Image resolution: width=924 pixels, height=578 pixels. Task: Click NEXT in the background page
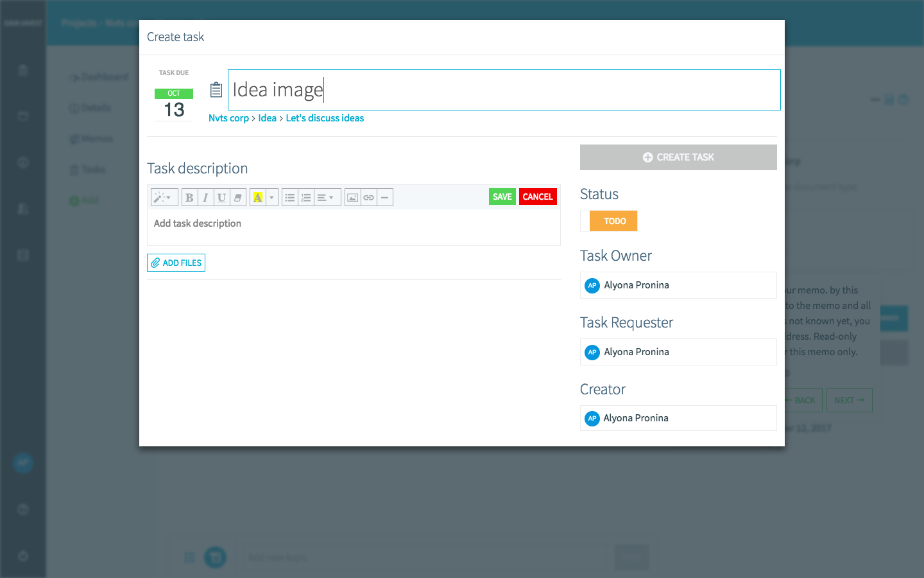tap(849, 400)
